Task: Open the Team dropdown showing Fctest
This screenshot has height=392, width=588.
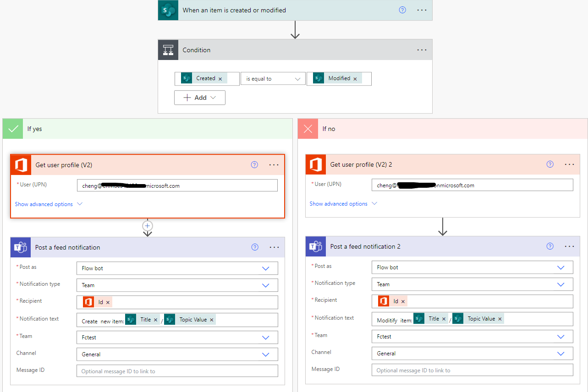Action: click(x=177, y=337)
